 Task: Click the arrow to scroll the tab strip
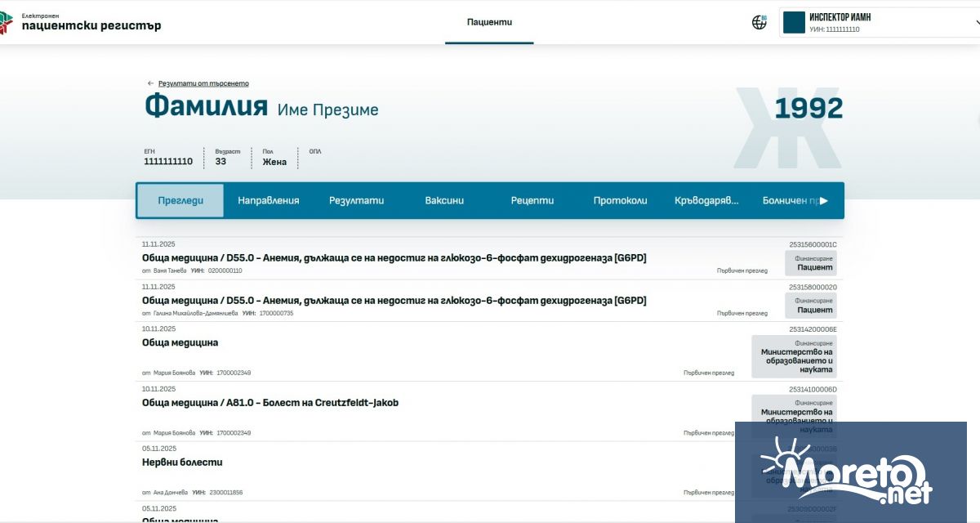click(x=825, y=199)
